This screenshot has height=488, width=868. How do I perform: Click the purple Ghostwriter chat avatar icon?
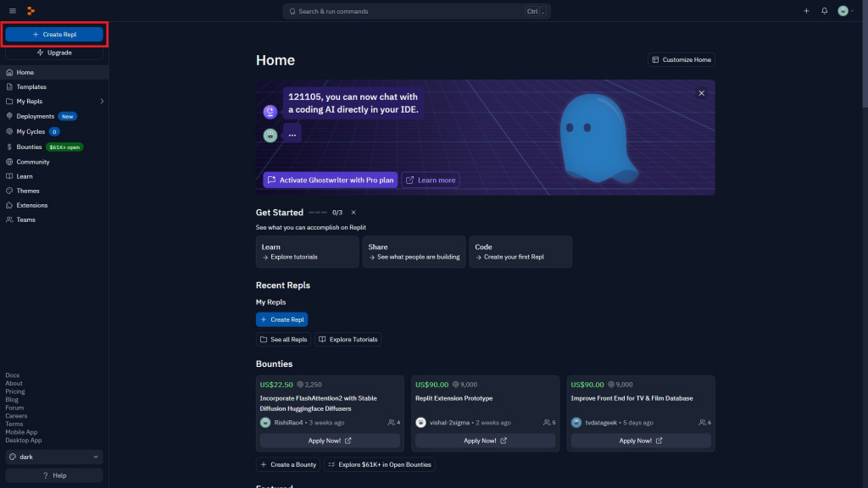click(270, 112)
